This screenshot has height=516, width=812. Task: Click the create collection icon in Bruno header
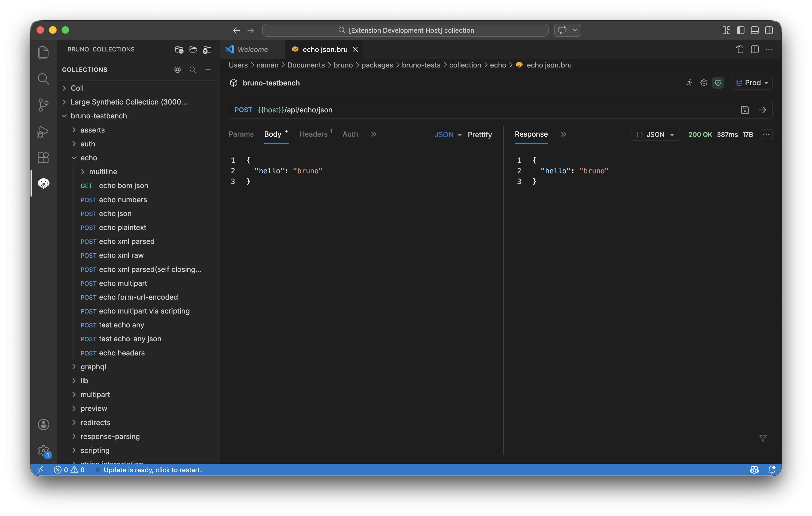(179, 50)
